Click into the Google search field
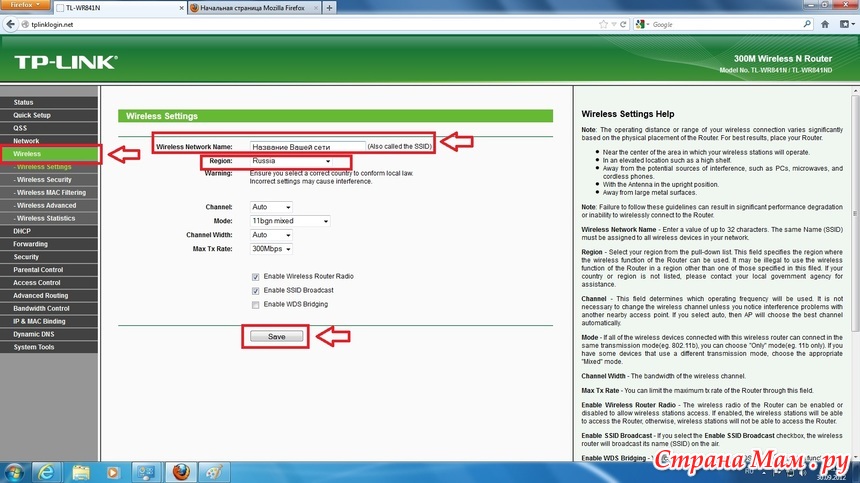This screenshot has width=860, height=483. coord(725,24)
